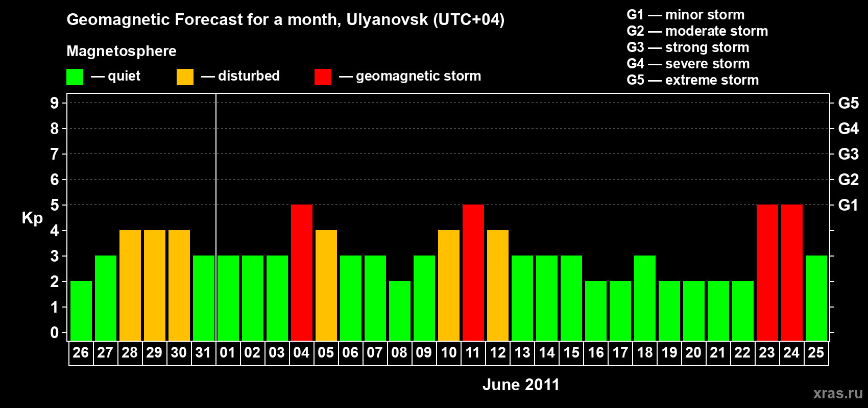Click the G4 label on the right axis
The width and height of the screenshot is (868, 408).
[x=849, y=129]
